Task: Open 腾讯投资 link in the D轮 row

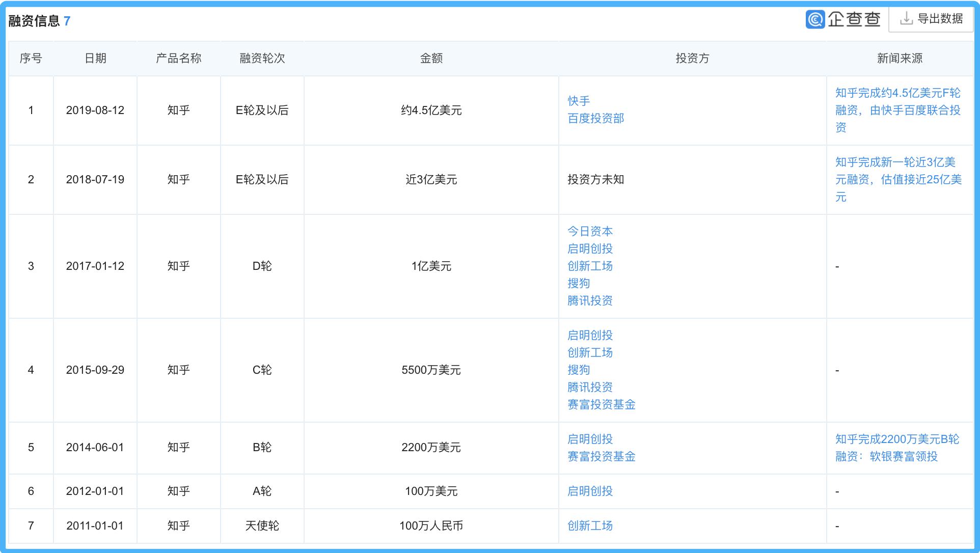Action: coord(590,301)
